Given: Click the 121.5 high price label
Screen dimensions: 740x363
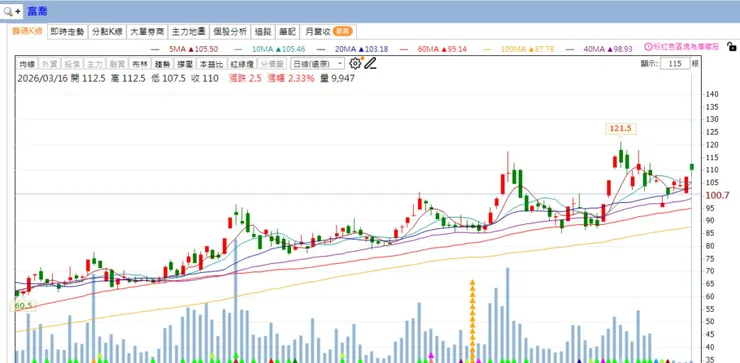Looking at the screenshot, I should click(x=621, y=128).
